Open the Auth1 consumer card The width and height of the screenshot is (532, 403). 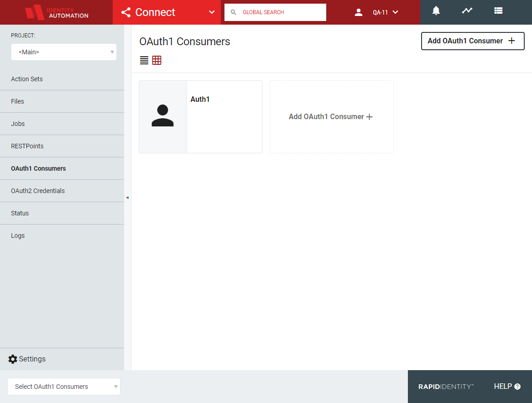tap(200, 117)
